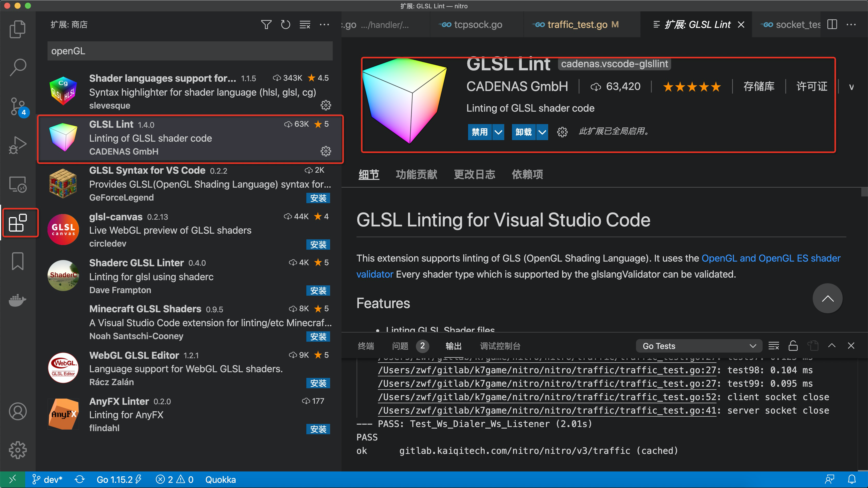Open manage gear for Shader languages support
868x488 pixels.
click(326, 105)
